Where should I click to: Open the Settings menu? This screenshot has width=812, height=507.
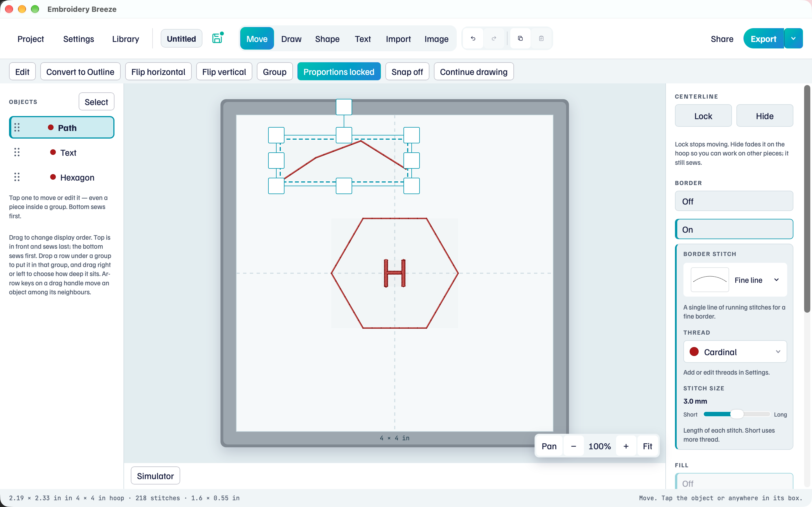78,39
